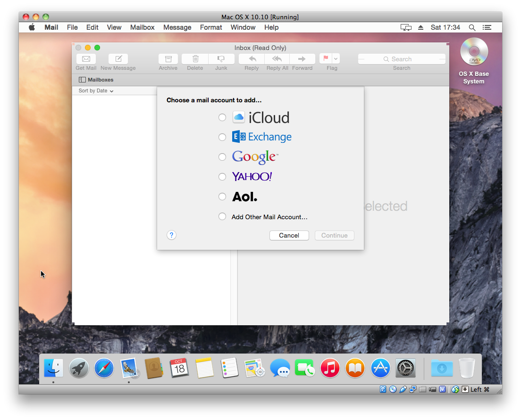
Task: Click the display mirroring menu bar icon
Action: point(406,27)
